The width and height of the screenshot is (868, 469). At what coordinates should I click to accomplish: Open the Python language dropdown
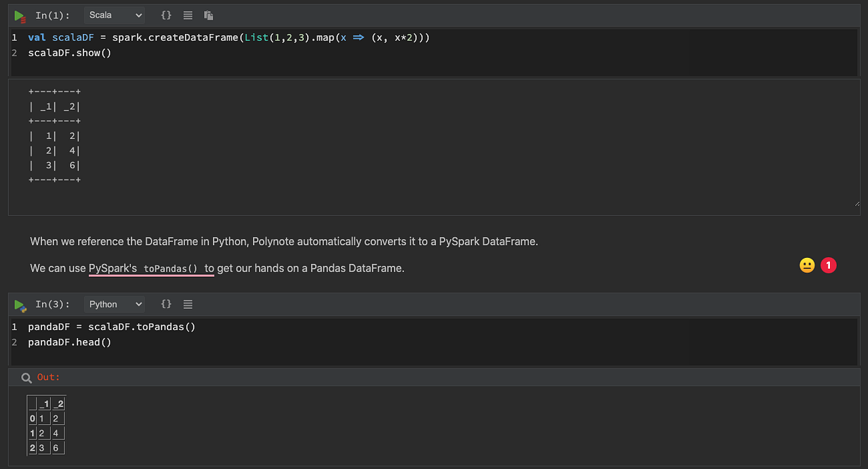point(114,303)
